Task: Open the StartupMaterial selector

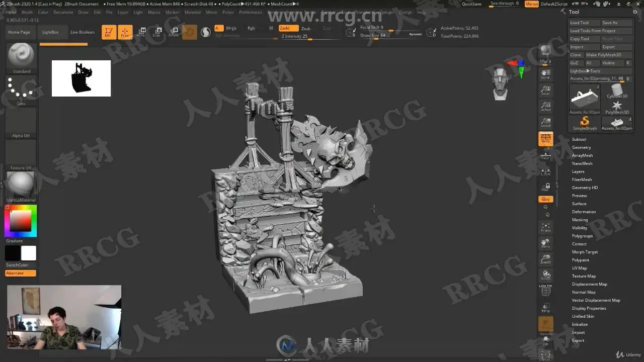Action: point(21,187)
